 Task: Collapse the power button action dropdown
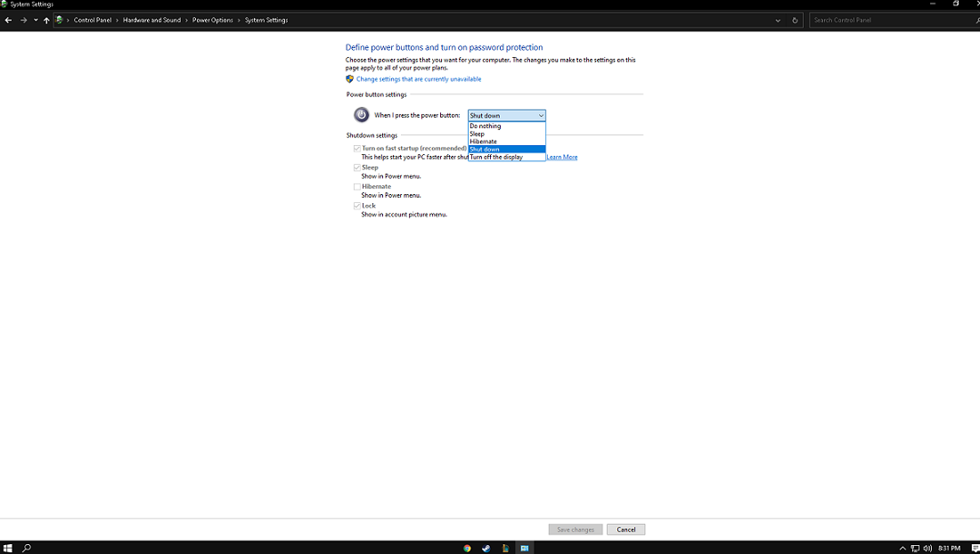540,116
